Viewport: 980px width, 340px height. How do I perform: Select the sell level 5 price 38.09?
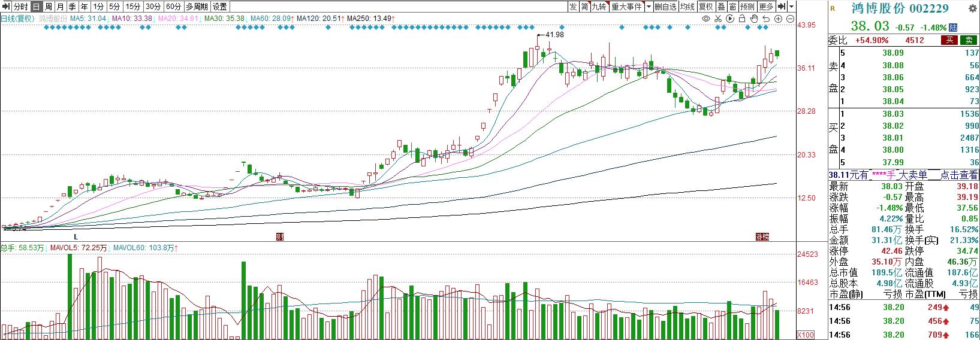[x=893, y=53]
